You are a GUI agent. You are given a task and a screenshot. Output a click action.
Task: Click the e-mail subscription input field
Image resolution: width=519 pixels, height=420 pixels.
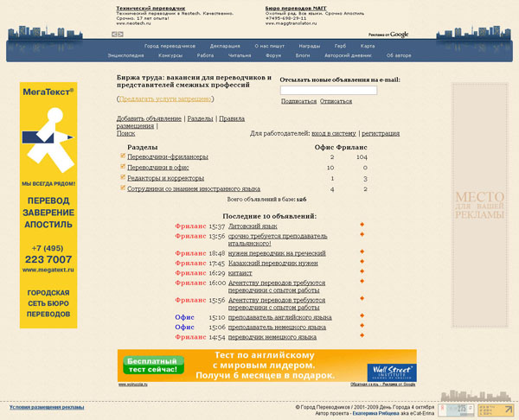coord(329,90)
